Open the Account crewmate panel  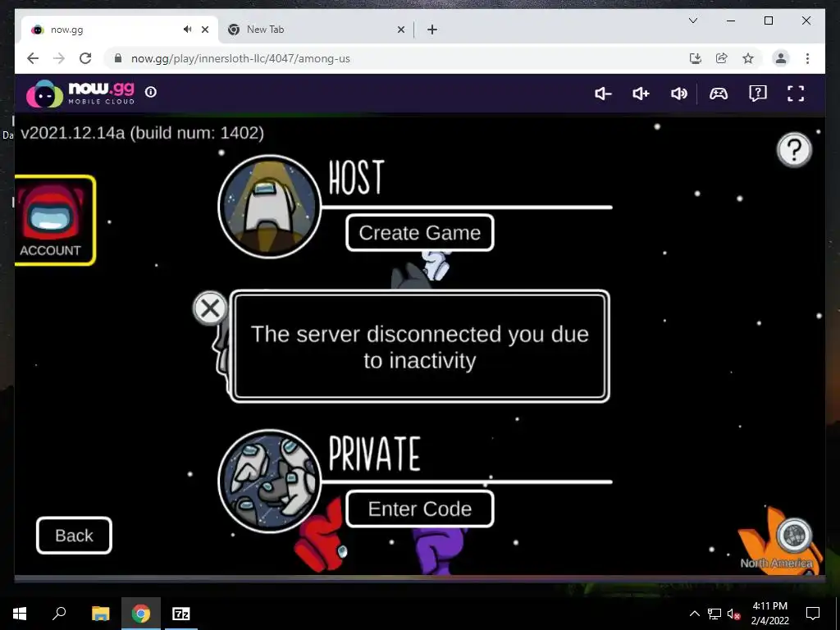pyautogui.click(x=55, y=220)
